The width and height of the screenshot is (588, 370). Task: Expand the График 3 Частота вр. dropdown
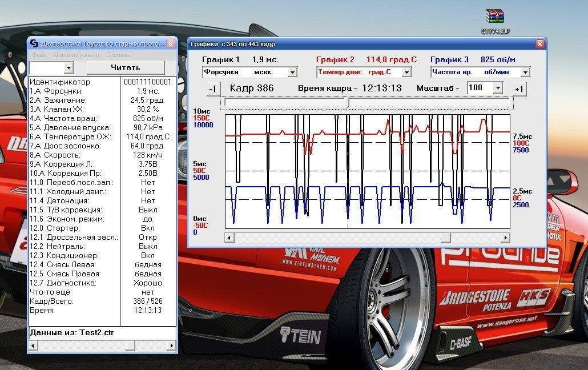point(525,73)
